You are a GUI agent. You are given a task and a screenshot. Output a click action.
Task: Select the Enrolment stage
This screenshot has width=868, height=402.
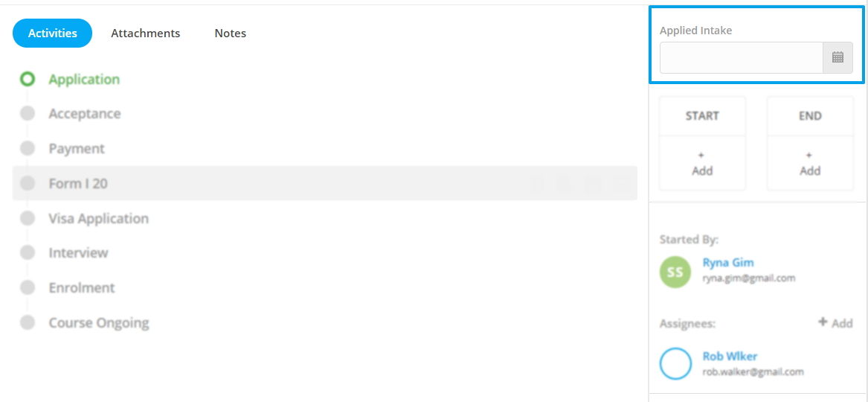coord(81,288)
